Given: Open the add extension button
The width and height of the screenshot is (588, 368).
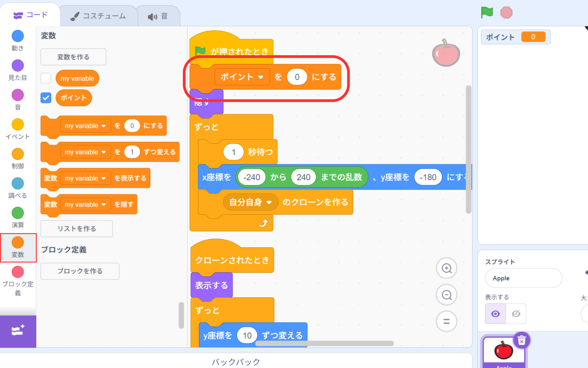Looking at the screenshot, I should click(x=18, y=331).
